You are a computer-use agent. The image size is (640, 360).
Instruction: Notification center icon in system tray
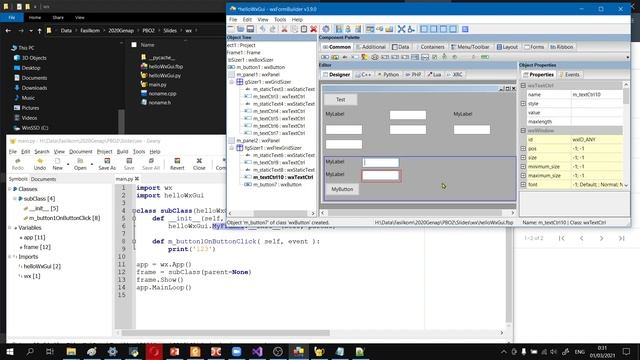627,351
